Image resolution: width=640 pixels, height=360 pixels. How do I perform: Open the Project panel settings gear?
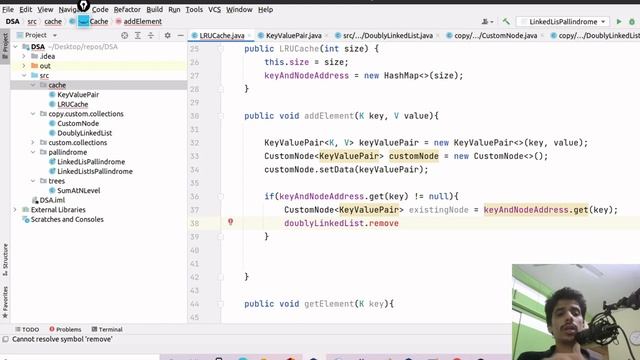pyautogui.click(x=167, y=36)
